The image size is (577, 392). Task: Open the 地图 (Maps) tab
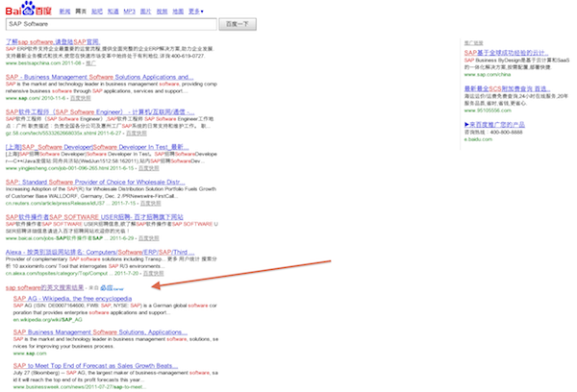point(178,12)
